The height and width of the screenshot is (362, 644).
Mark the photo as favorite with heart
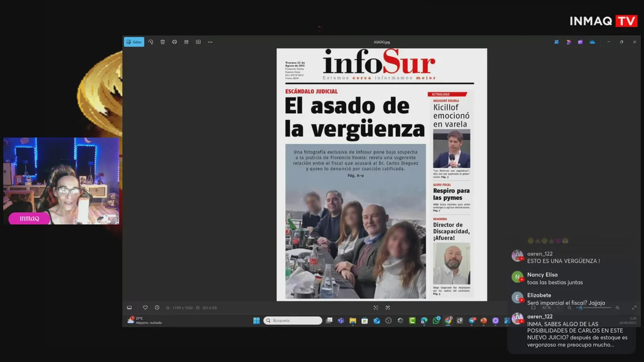145,308
